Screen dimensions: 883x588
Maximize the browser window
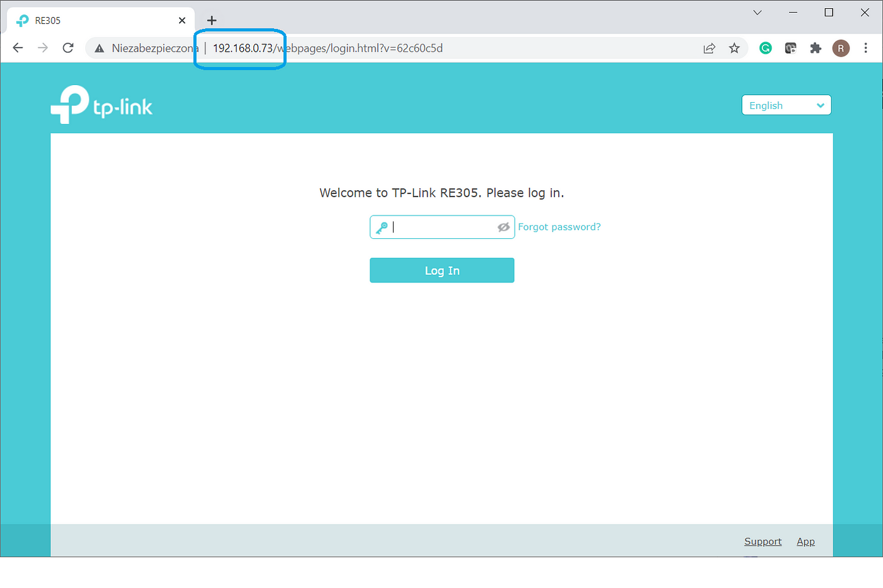[829, 13]
